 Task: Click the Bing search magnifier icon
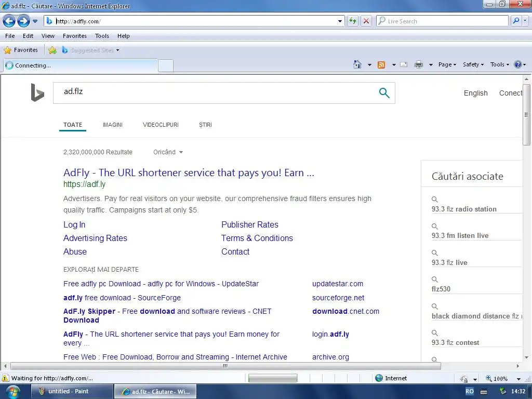(384, 92)
